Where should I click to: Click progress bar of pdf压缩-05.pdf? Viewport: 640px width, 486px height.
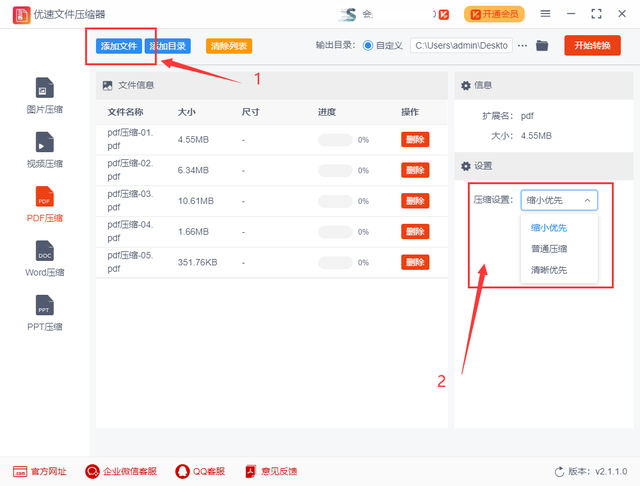[335, 262]
